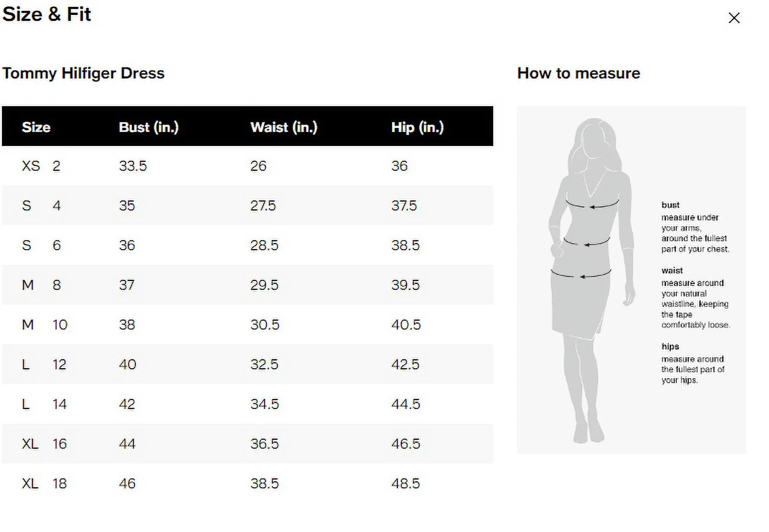This screenshot has height=532, width=769.
Task: Click the How to measure heading
Action: click(578, 73)
